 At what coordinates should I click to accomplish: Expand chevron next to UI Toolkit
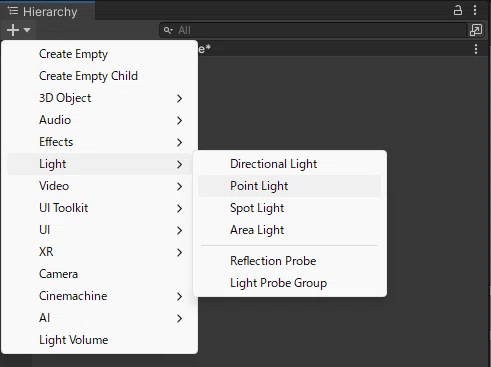179,208
